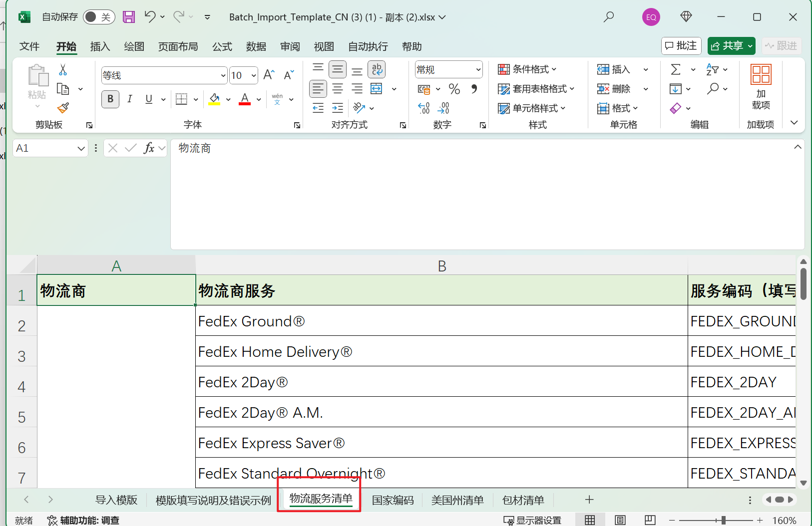Click the Save icon in title bar
812x526 pixels.
click(x=129, y=17)
